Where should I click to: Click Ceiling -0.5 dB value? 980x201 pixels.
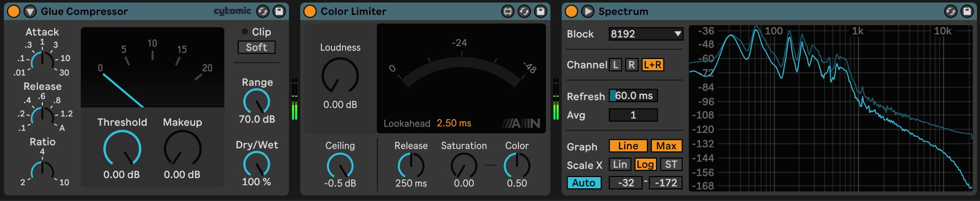[340, 183]
